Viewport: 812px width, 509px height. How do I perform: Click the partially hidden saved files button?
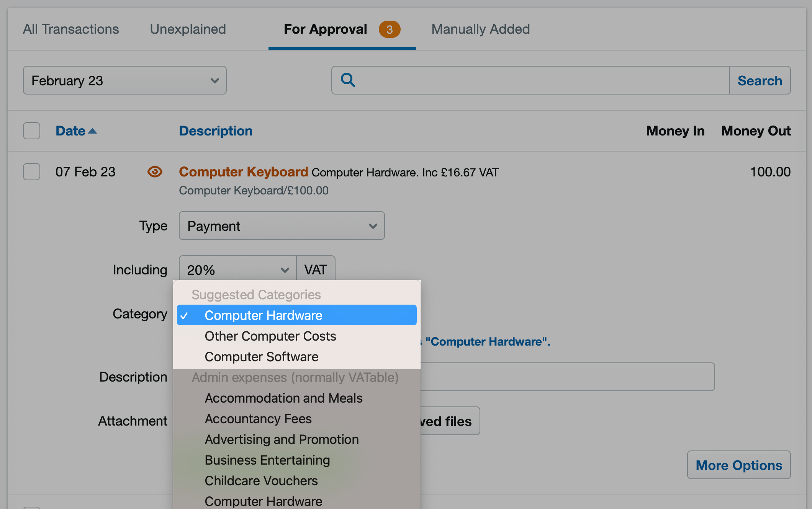(x=450, y=421)
